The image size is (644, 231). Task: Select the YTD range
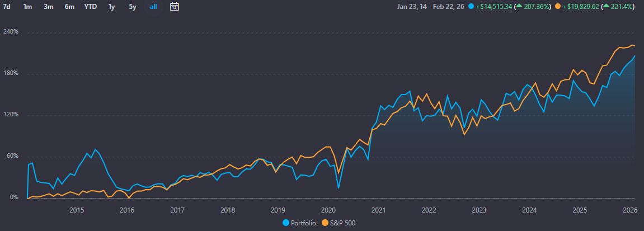coord(90,7)
